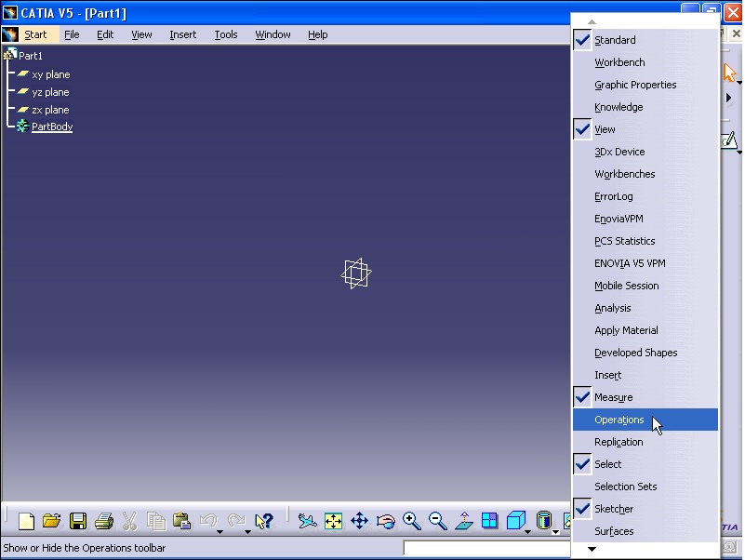The width and height of the screenshot is (745, 560).
Task: Expand the right toolbar black triangle arrow
Action: coord(729,98)
